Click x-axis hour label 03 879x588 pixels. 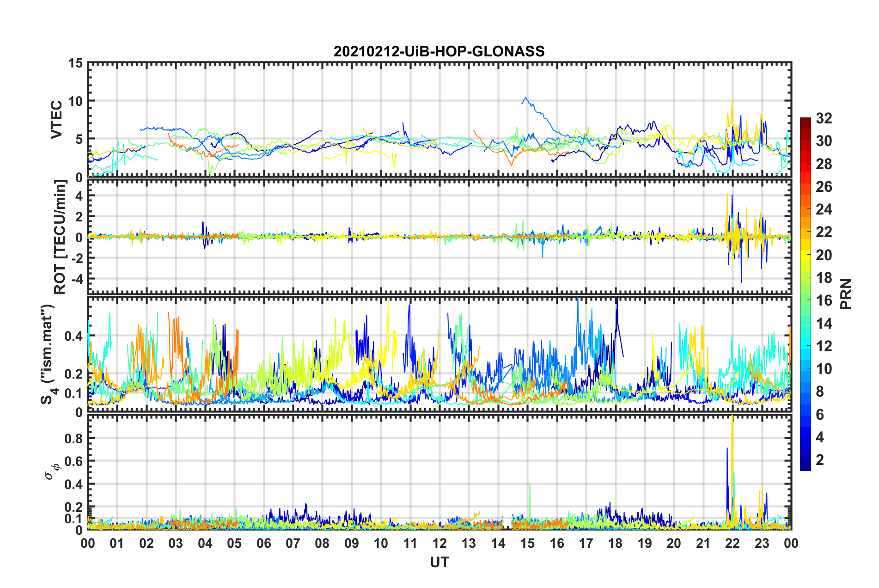click(x=176, y=543)
